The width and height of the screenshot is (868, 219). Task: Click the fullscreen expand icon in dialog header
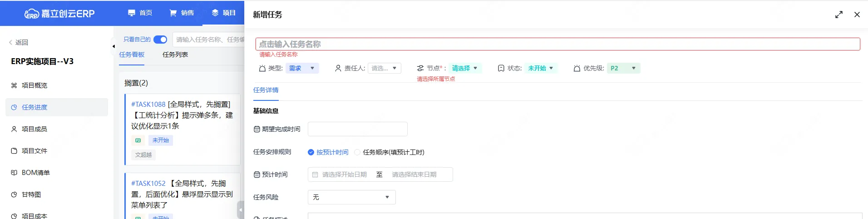pyautogui.click(x=838, y=15)
